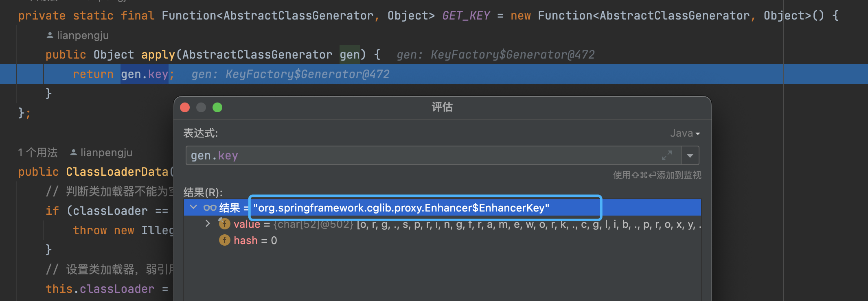The image size is (868, 301).
Task: Click the 使用⇧⌘↵添加到监视 hint text
Action: pos(657,175)
